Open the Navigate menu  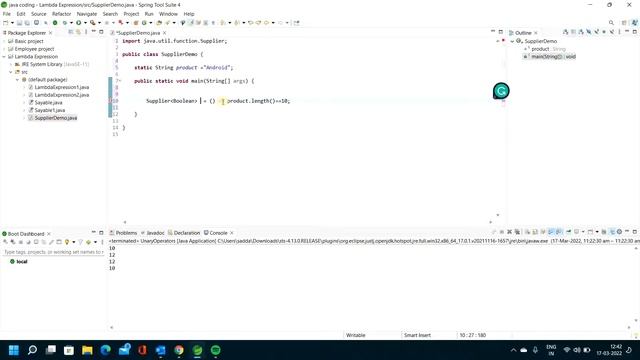point(87,14)
